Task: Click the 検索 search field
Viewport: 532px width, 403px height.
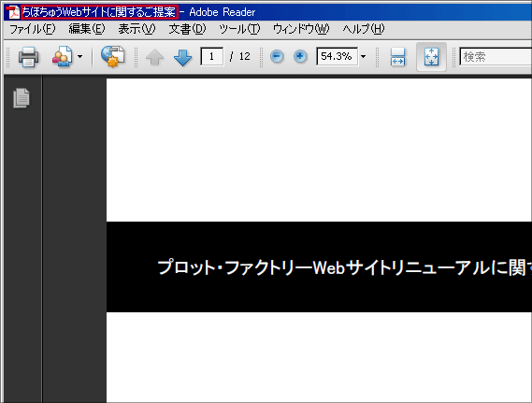Action: pyautogui.click(x=496, y=57)
